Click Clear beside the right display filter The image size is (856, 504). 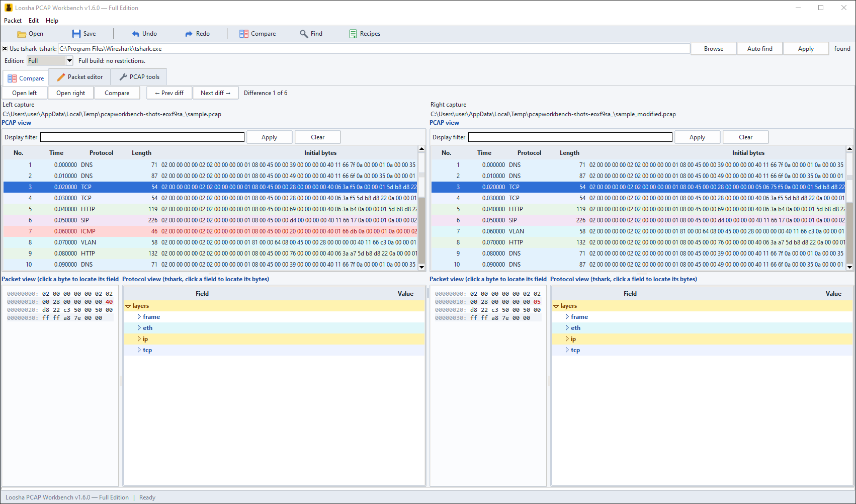click(746, 137)
